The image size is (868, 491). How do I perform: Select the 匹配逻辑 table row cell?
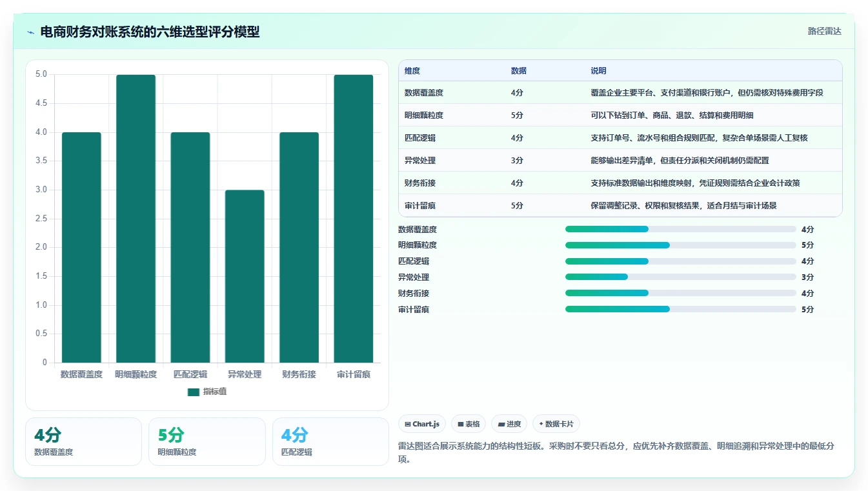coord(420,138)
